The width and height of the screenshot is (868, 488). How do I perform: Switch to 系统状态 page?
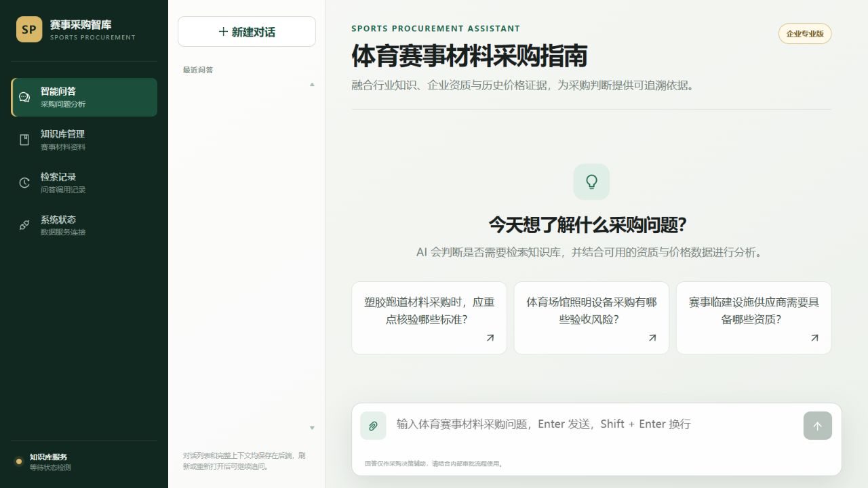point(84,225)
